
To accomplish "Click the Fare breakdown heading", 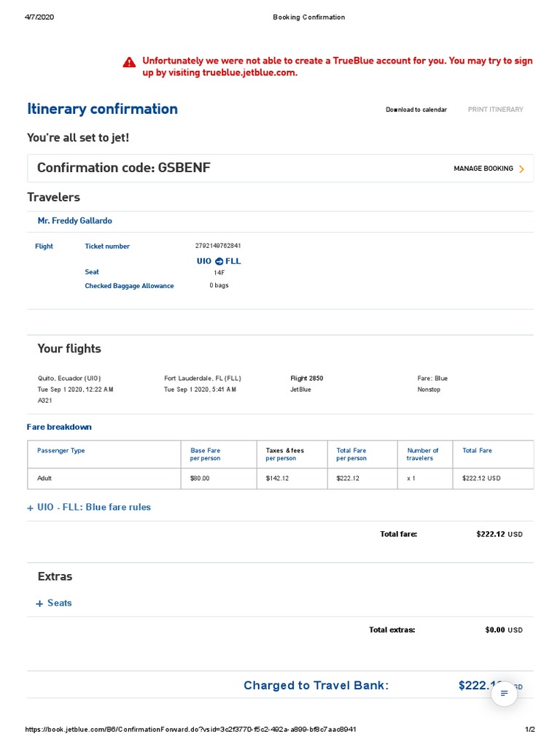I will [59, 427].
